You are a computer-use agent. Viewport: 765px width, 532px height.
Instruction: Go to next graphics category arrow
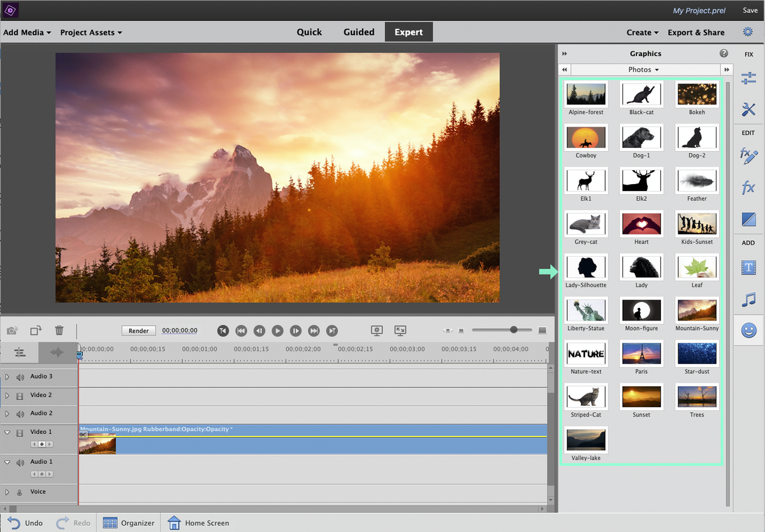click(727, 69)
